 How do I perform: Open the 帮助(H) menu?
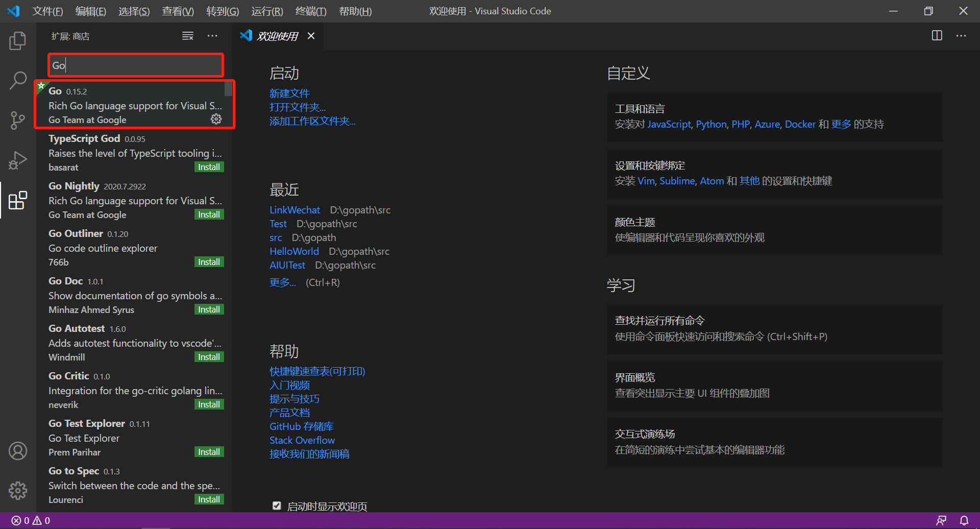[355, 11]
